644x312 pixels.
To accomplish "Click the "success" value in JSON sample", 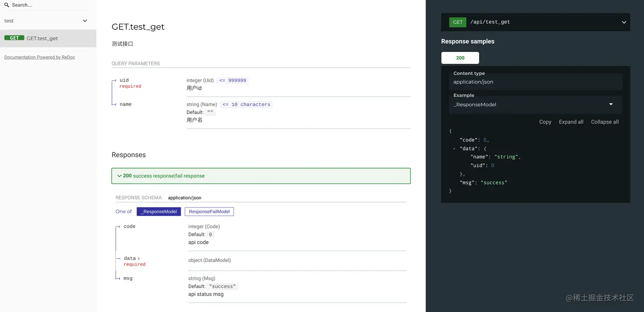I will [494, 183].
